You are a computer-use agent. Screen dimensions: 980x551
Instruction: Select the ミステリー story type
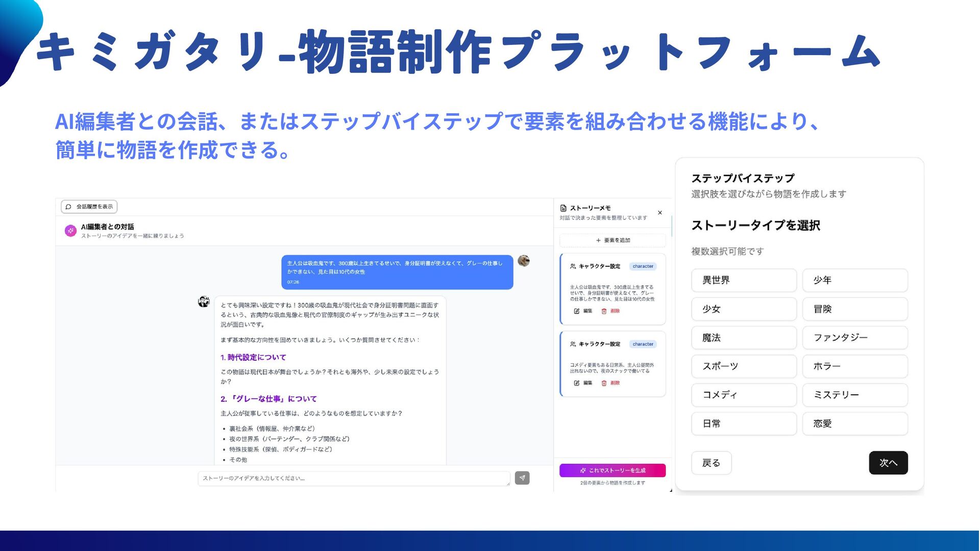pos(855,395)
